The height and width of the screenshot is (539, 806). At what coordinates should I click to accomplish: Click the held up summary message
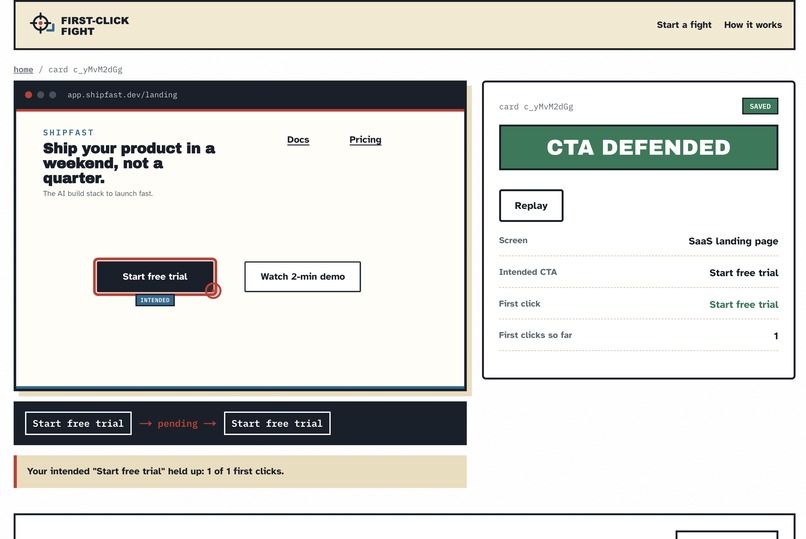tap(240, 471)
